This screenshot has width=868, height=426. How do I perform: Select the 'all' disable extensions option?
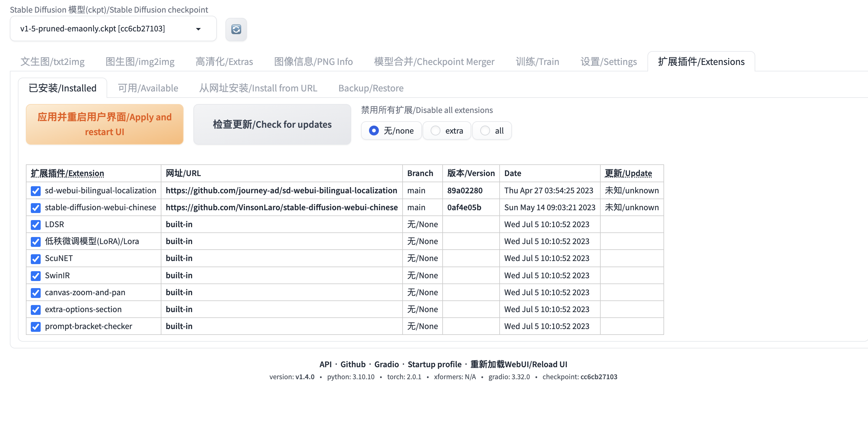tap(485, 131)
